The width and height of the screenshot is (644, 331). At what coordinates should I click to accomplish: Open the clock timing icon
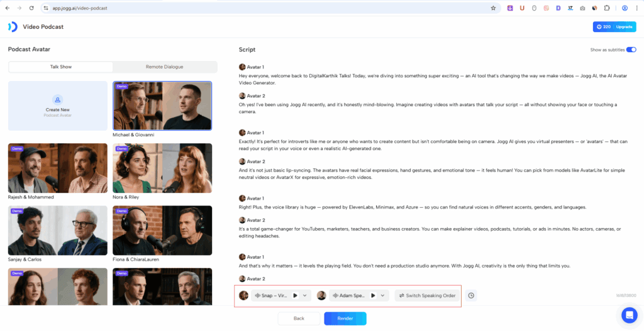(471, 295)
